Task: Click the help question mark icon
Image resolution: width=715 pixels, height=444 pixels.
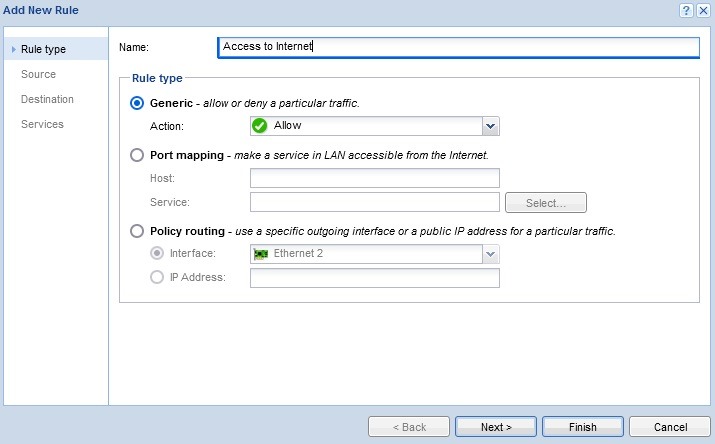Action: point(687,10)
